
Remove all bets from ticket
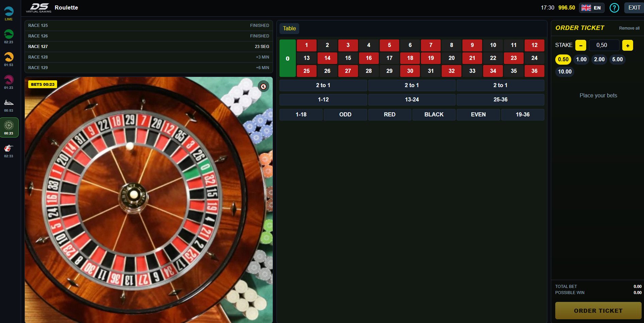point(629,28)
